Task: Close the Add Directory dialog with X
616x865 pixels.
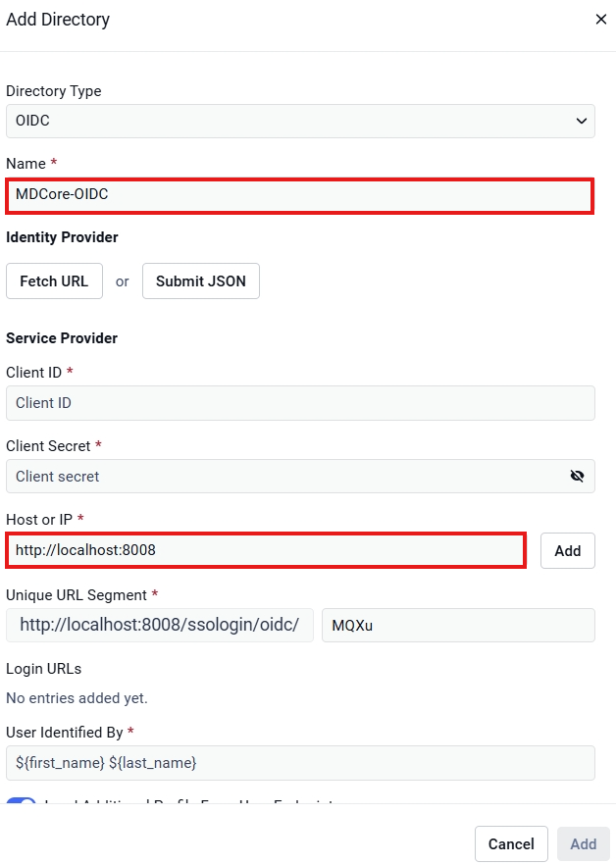Action: (x=601, y=20)
